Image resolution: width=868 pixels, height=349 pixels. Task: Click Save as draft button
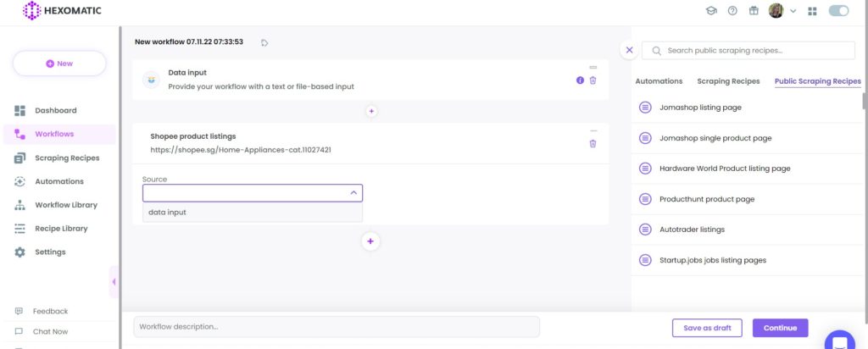[x=707, y=328]
